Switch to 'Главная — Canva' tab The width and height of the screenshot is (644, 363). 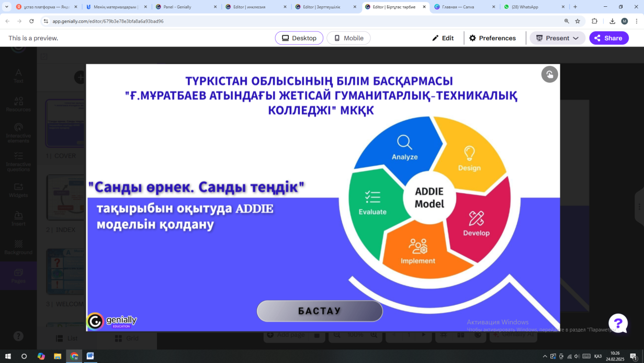(x=464, y=7)
